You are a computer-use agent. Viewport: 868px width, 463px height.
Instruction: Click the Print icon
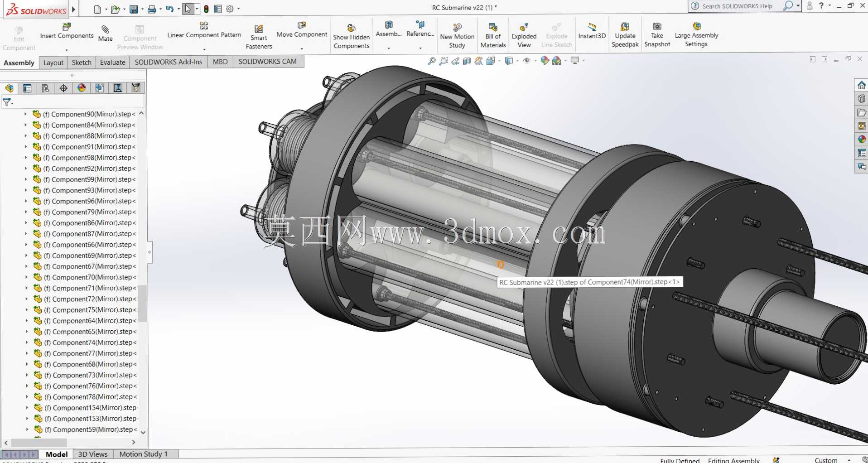pyautogui.click(x=152, y=9)
